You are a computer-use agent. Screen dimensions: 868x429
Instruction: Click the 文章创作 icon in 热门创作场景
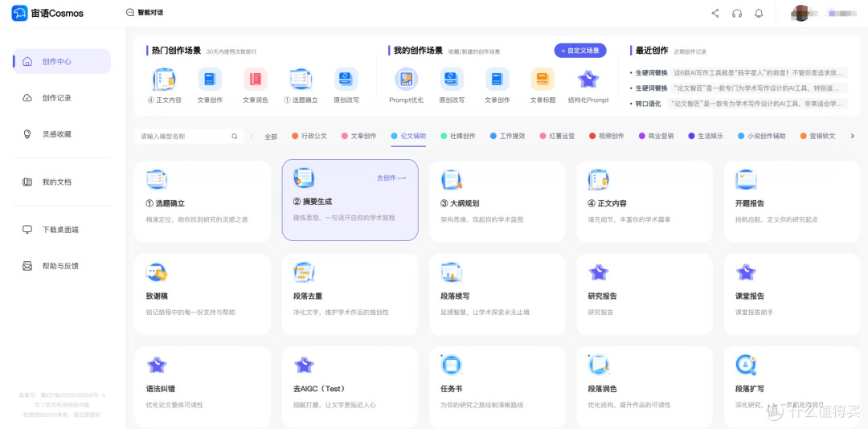[210, 80]
